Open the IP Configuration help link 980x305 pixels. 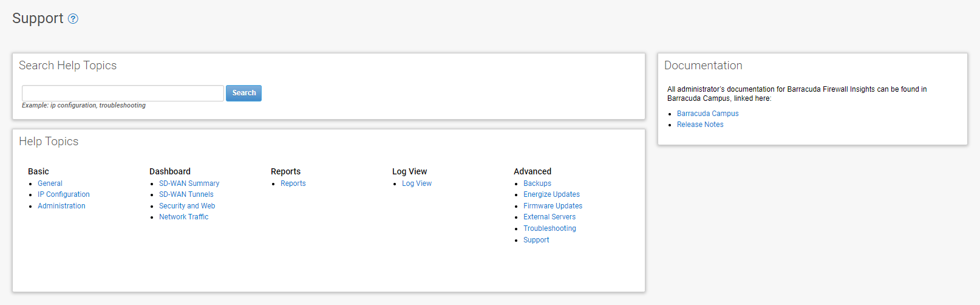point(64,194)
